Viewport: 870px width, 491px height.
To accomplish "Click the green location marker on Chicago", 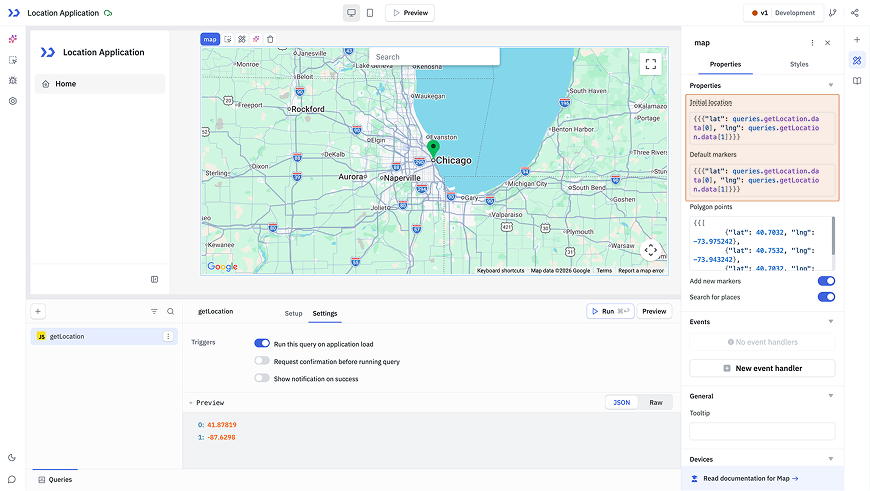I will coord(433,148).
